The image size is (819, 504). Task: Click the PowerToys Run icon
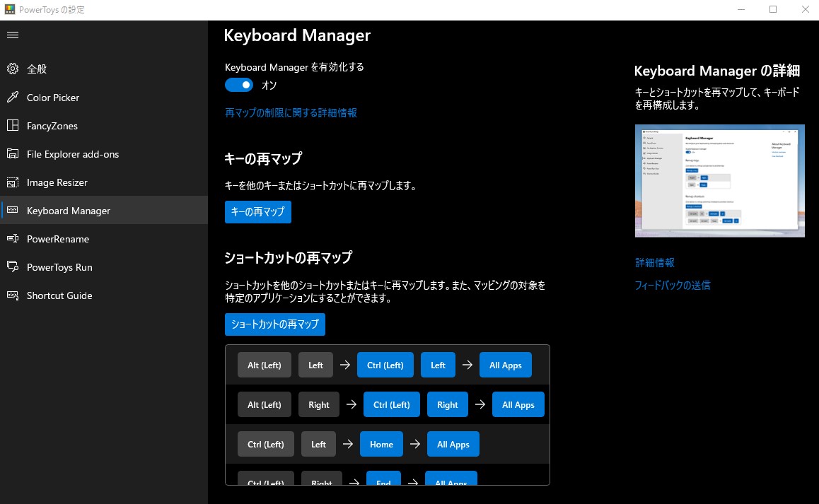(13, 267)
